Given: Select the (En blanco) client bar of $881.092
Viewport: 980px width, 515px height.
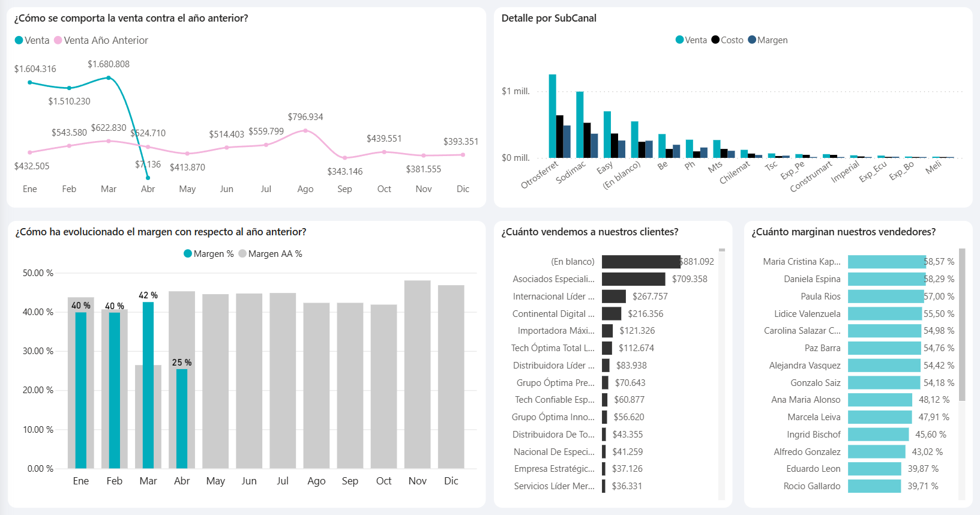Looking at the screenshot, I should [x=641, y=262].
